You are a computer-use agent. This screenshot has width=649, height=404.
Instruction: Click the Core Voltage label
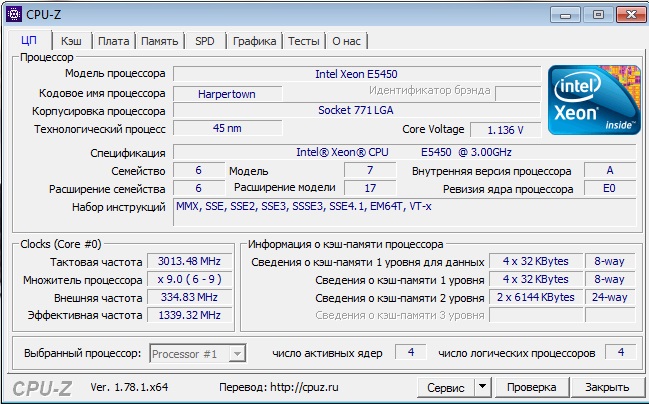click(x=433, y=130)
